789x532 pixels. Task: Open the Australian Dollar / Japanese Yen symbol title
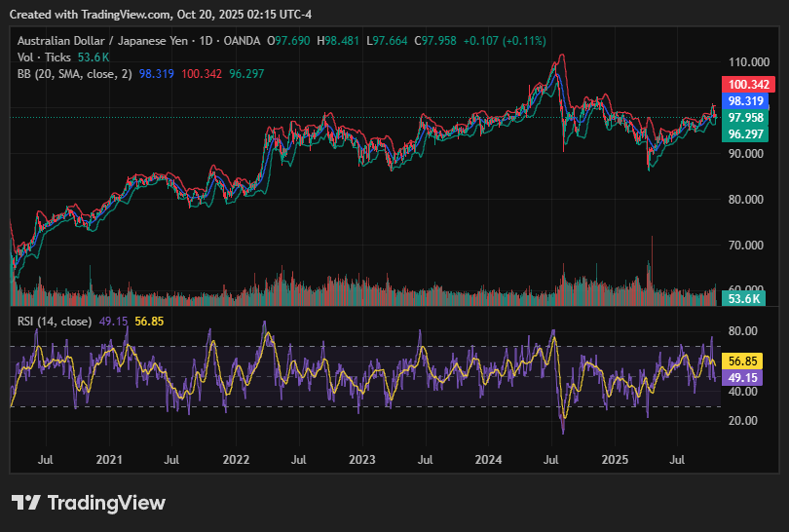(96, 41)
